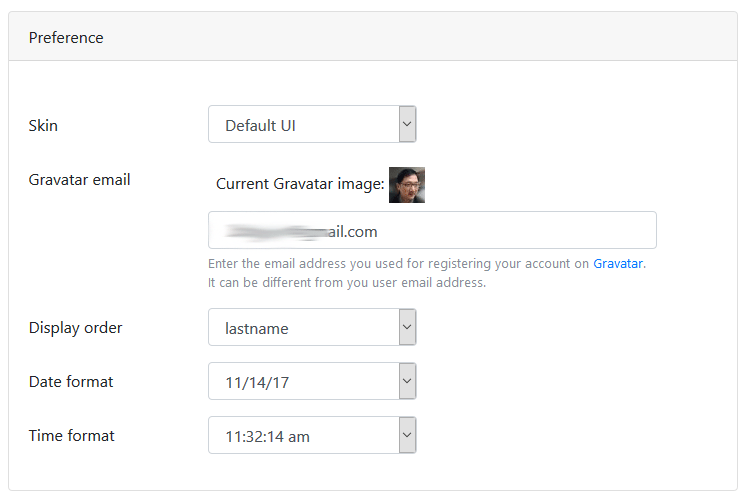This screenshot has height=503, width=747.
Task: Click the 'Skin' field label
Action: tap(43, 125)
